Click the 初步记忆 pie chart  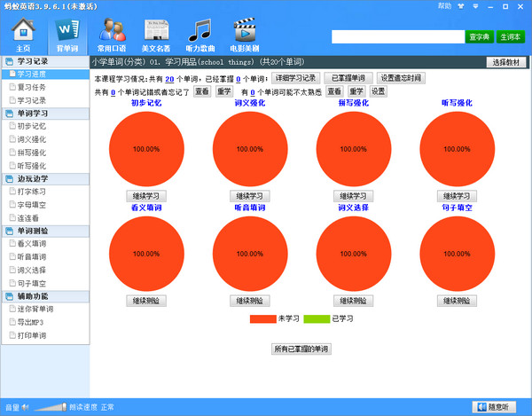[146, 149]
